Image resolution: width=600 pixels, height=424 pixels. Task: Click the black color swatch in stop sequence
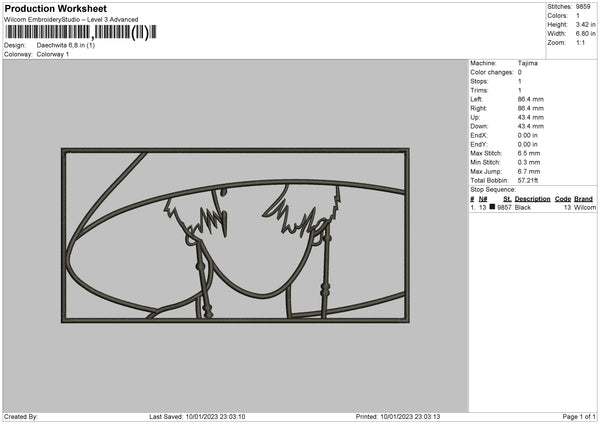coord(492,207)
